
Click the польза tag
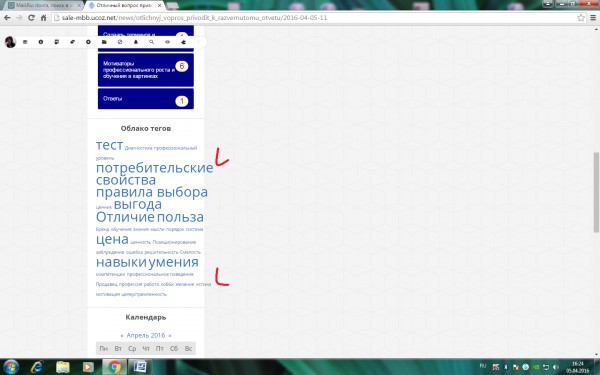(x=180, y=217)
